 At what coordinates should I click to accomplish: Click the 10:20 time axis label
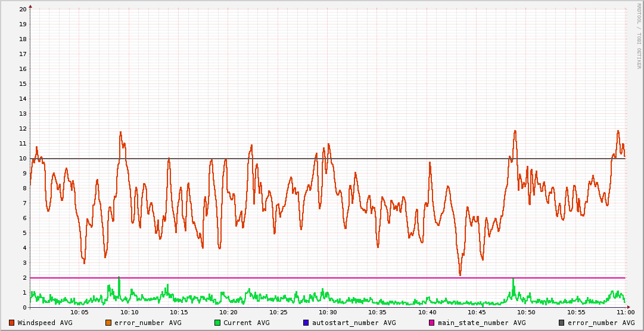click(228, 312)
